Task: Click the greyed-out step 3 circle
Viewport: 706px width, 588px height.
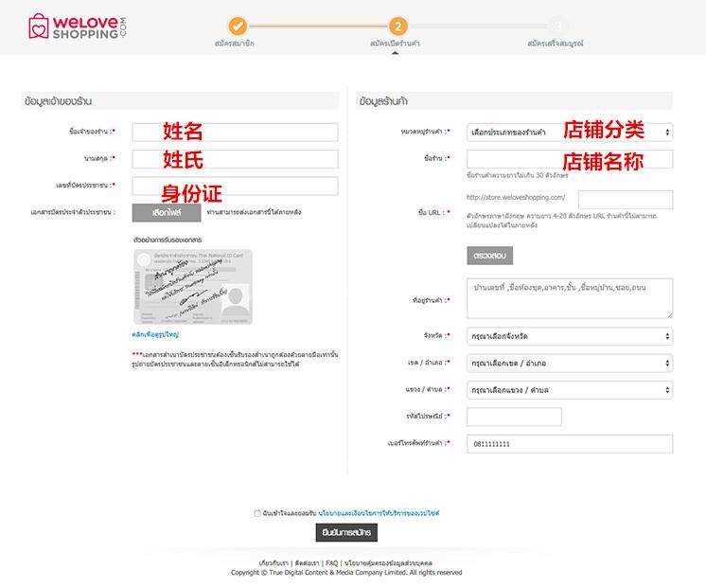Action: (557, 27)
